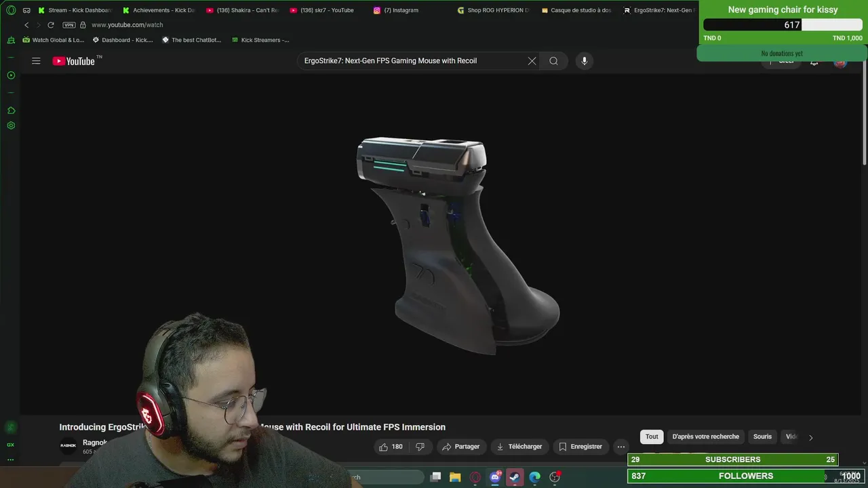The height and width of the screenshot is (488, 868).
Task: Show more filter chips right chevron
Action: pyautogui.click(x=810, y=437)
